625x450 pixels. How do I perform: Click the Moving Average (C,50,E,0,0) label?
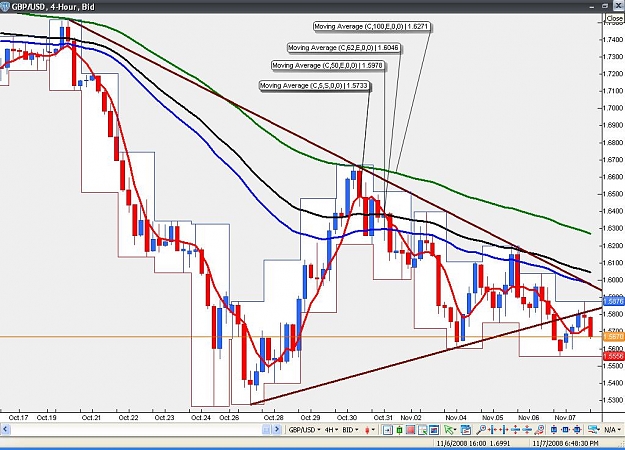(x=328, y=65)
